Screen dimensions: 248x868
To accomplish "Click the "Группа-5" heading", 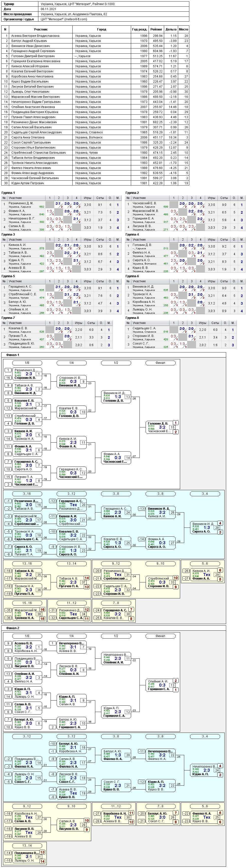I will [8, 276].
